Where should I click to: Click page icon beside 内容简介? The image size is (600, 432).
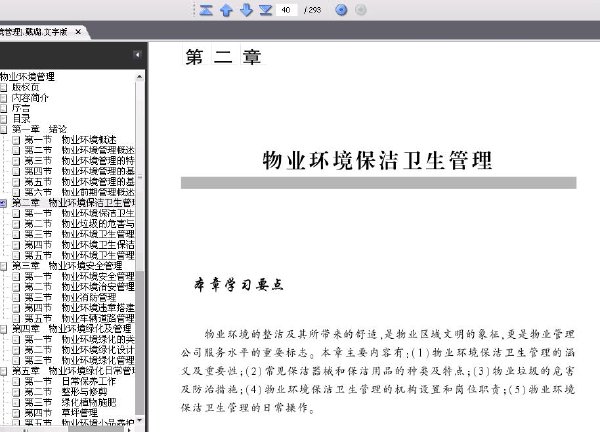3,98
